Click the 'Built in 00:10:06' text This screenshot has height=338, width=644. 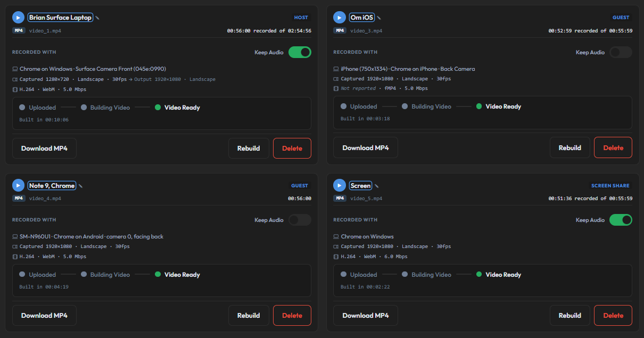pos(44,120)
